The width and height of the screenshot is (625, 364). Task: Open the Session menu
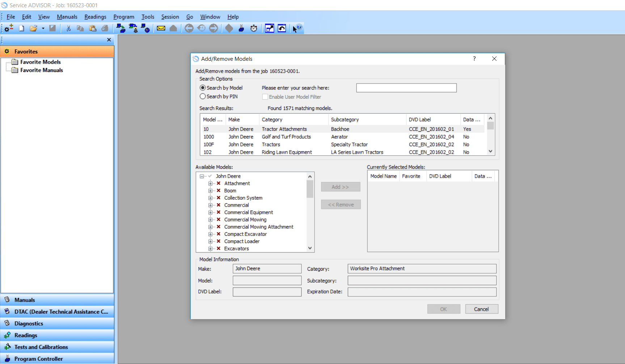(170, 17)
